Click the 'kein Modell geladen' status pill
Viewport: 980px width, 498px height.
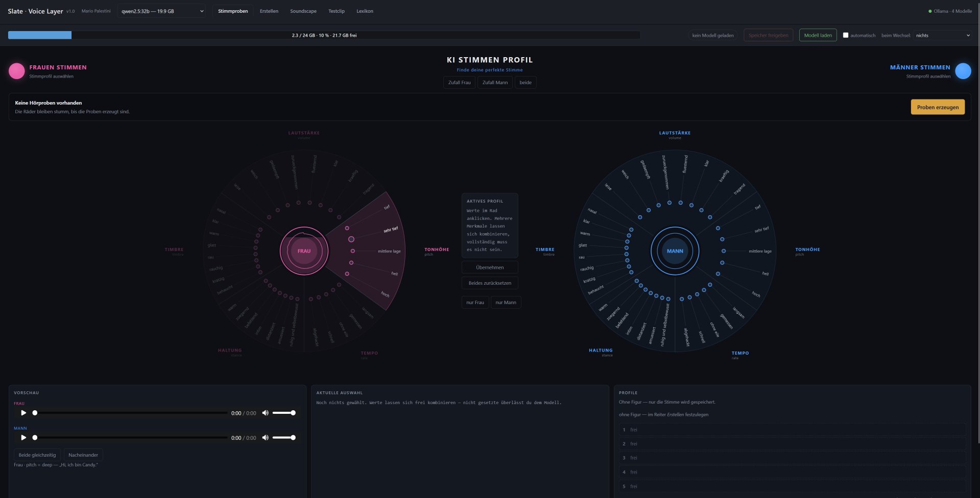(x=713, y=35)
